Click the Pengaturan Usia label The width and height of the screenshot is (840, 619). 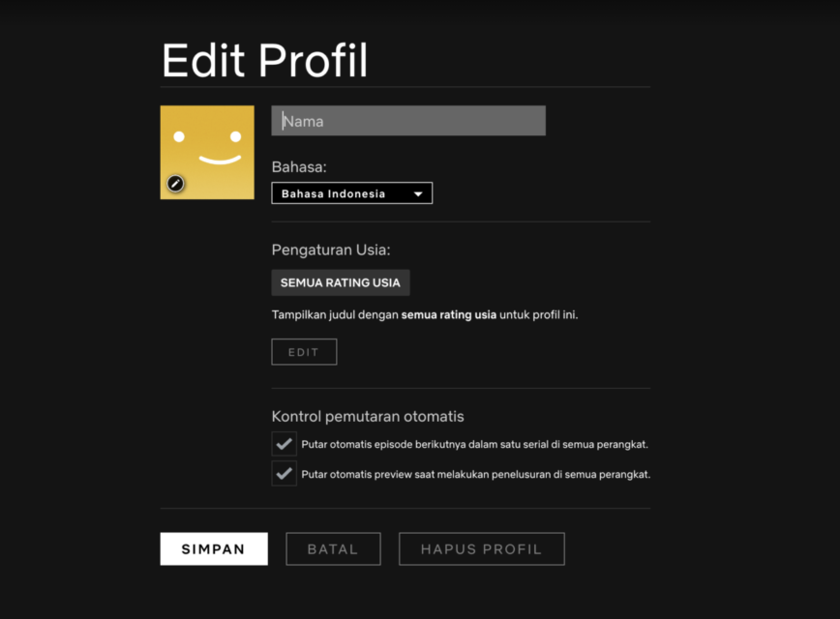(331, 251)
